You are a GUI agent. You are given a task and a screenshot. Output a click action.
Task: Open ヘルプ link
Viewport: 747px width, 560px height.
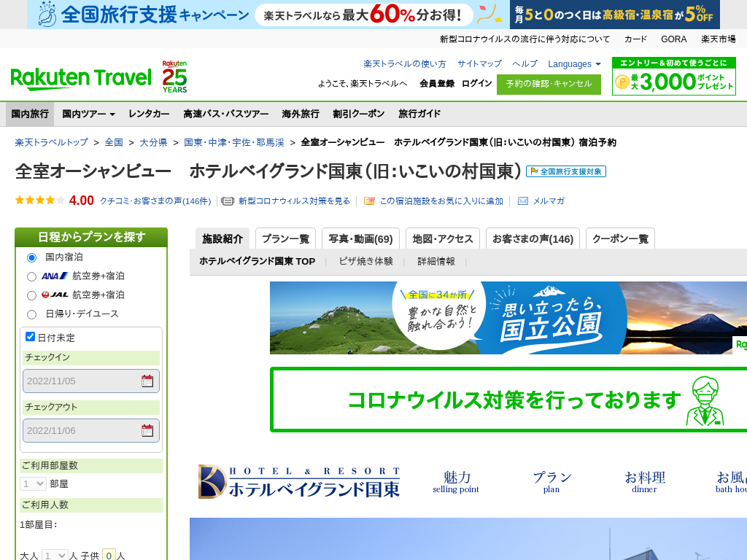click(525, 64)
